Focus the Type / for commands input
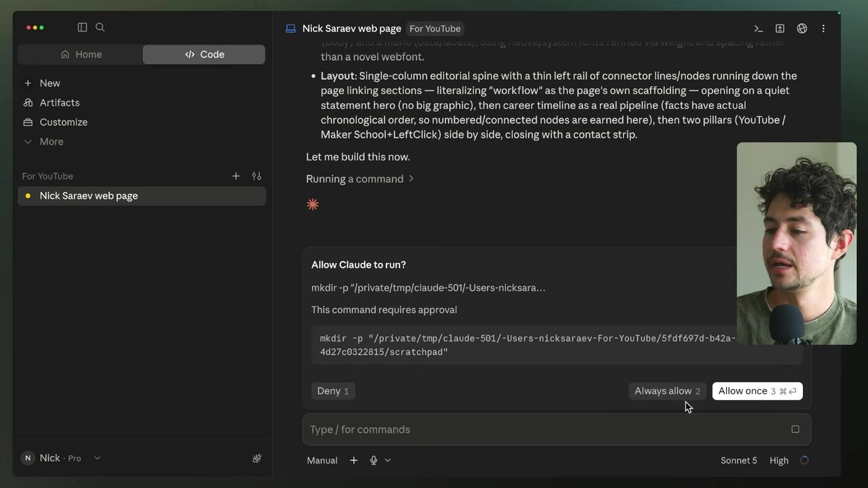 click(556, 429)
